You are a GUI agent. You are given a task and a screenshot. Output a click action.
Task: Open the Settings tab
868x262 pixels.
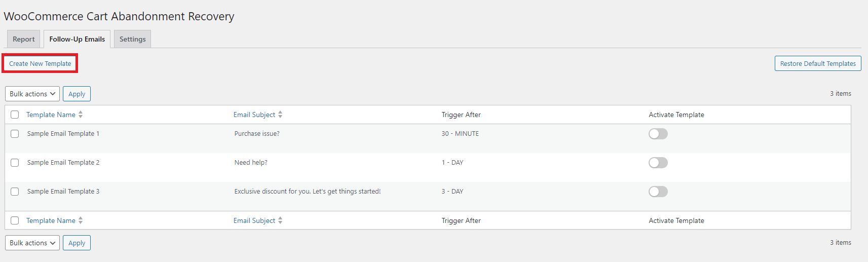132,39
